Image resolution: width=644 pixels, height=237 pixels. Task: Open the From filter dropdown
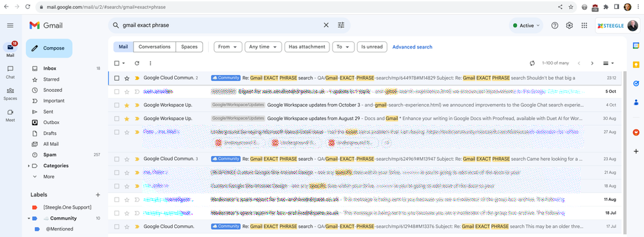pyautogui.click(x=228, y=47)
